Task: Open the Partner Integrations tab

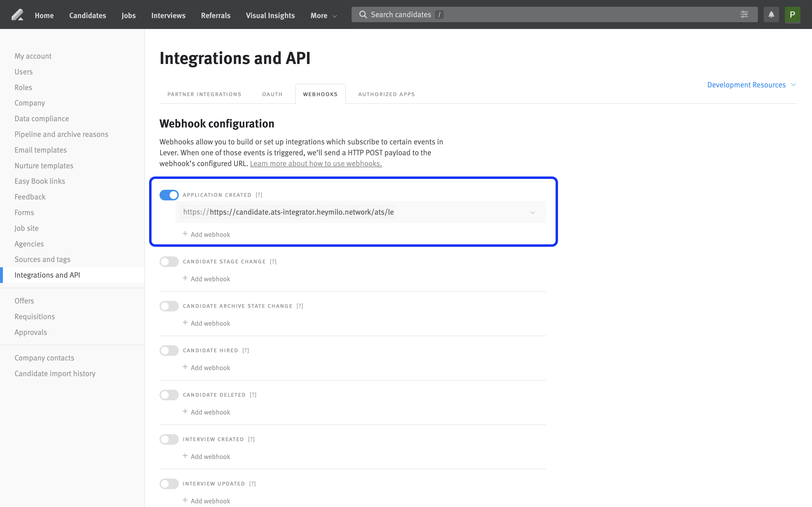Action: click(204, 94)
